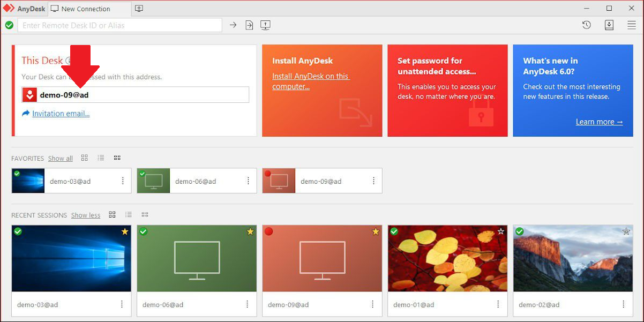The height and width of the screenshot is (322, 644).
Task: Click the demo-09@ad address field
Action: [136, 95]
